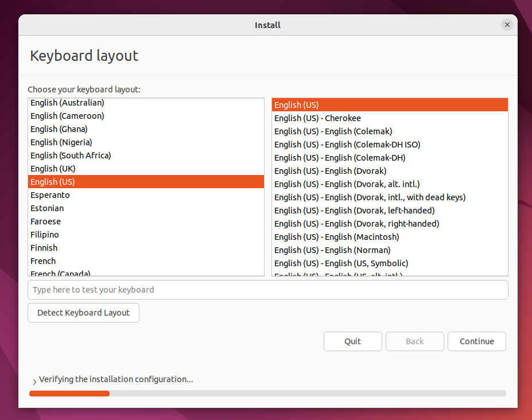The image size is (532, 420).
Task: Select Esperanto layout
Action: point(146,195)
